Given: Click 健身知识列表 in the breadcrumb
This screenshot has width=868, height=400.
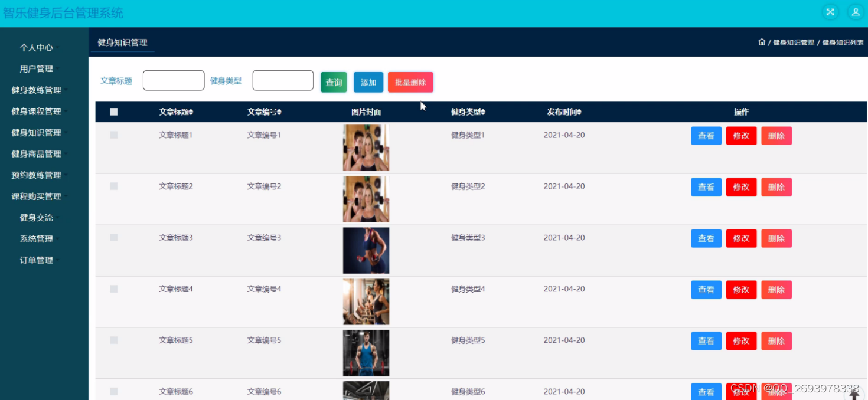Looking at the screenshot, I should pyautogui.click(x=843, y=42).
